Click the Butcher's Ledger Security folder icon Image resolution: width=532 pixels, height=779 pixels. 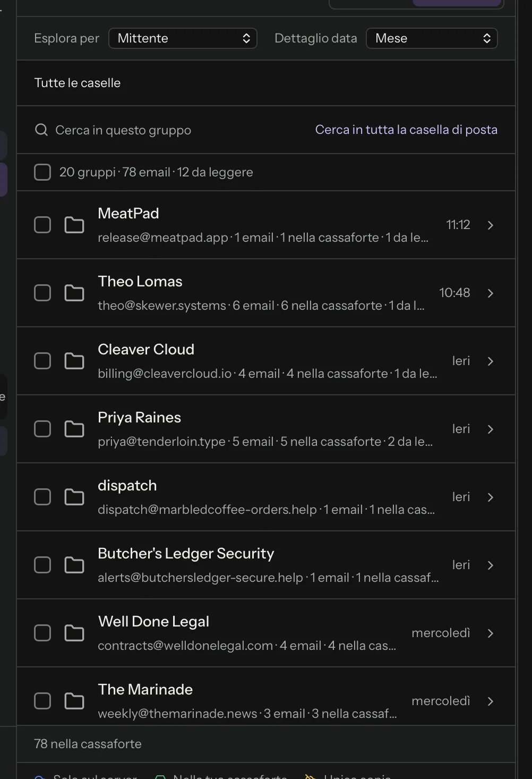(x=74, y=565)
